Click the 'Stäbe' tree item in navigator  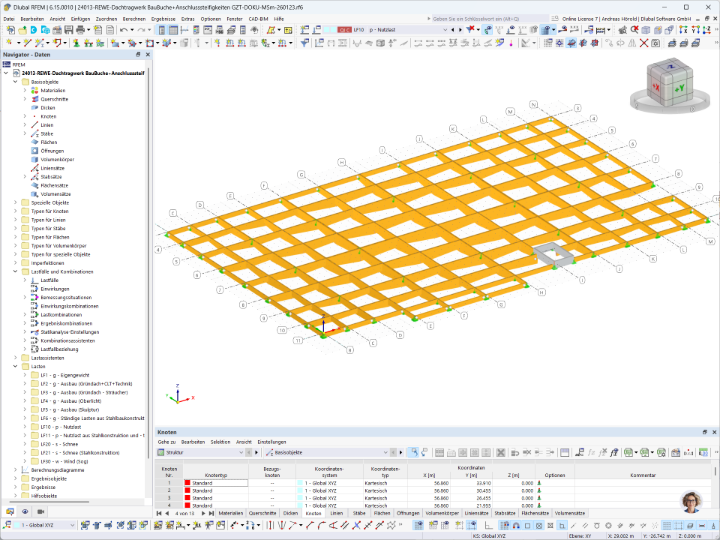47,134
